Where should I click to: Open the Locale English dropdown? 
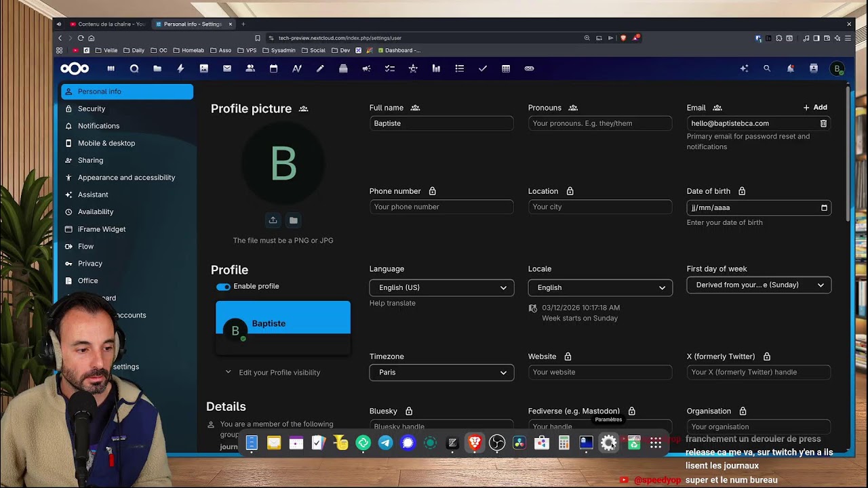click(x=600, y=287)
